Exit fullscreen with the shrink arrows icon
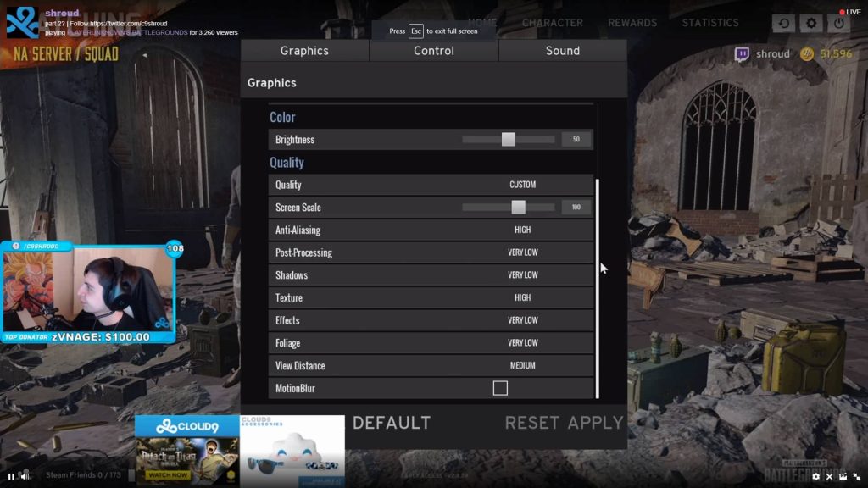 [x=857, y=476]
